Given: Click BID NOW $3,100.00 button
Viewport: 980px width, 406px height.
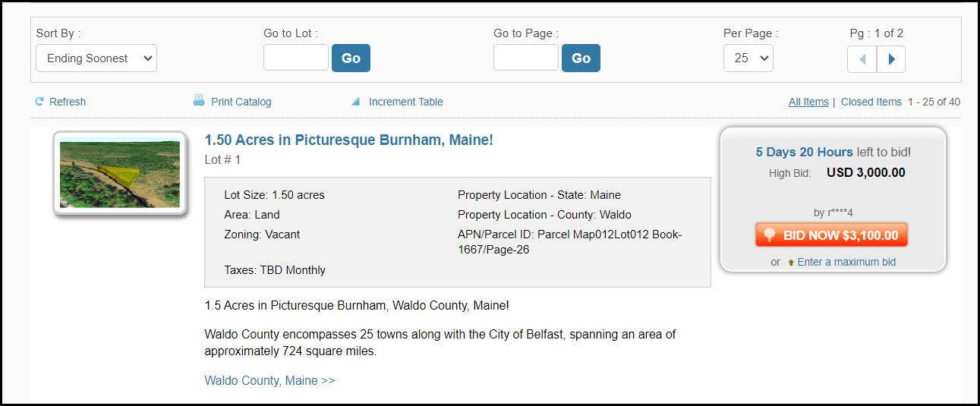Looking at the screenshot, I should click(831, 235).
